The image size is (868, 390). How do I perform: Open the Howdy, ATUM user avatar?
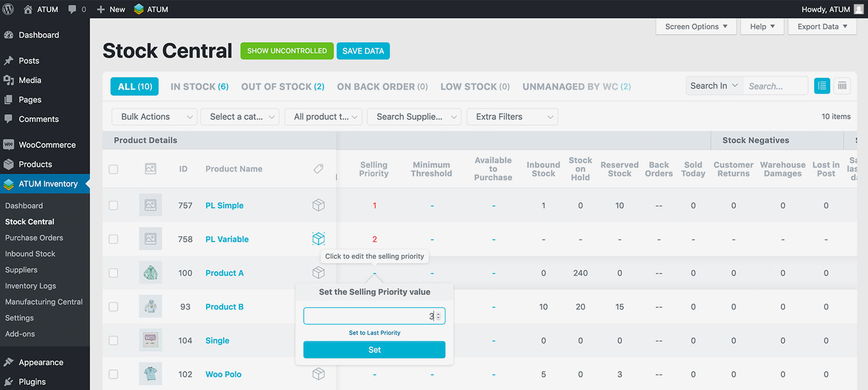click(x=858, y=9)
